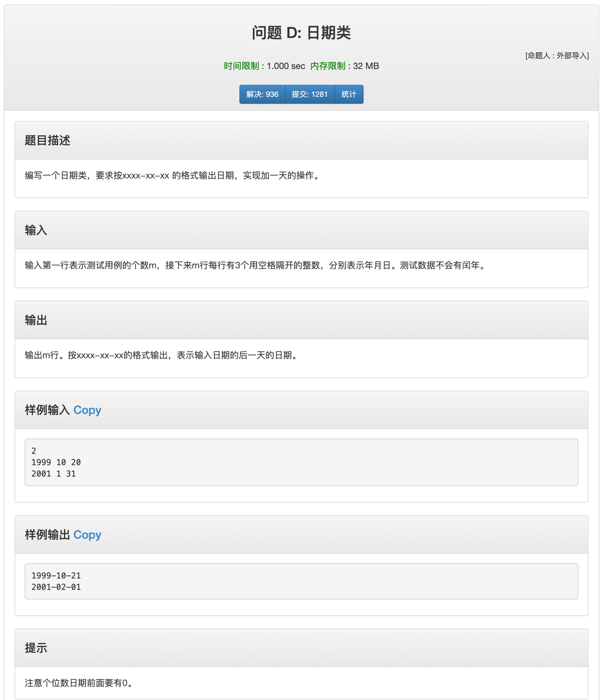Click the sample input first line 2

click(x=34, y=451)
